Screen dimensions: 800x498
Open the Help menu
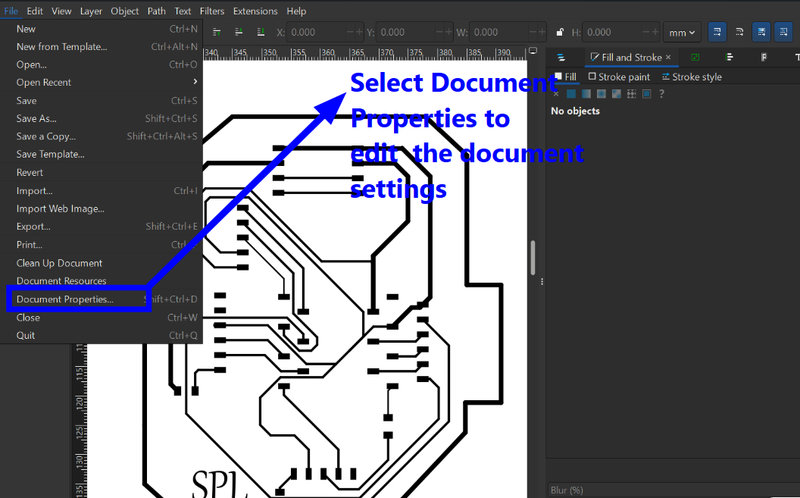[296, 11]
